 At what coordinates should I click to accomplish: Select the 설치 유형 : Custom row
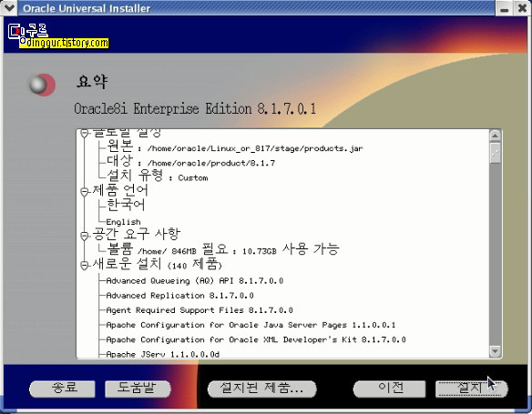157,176
